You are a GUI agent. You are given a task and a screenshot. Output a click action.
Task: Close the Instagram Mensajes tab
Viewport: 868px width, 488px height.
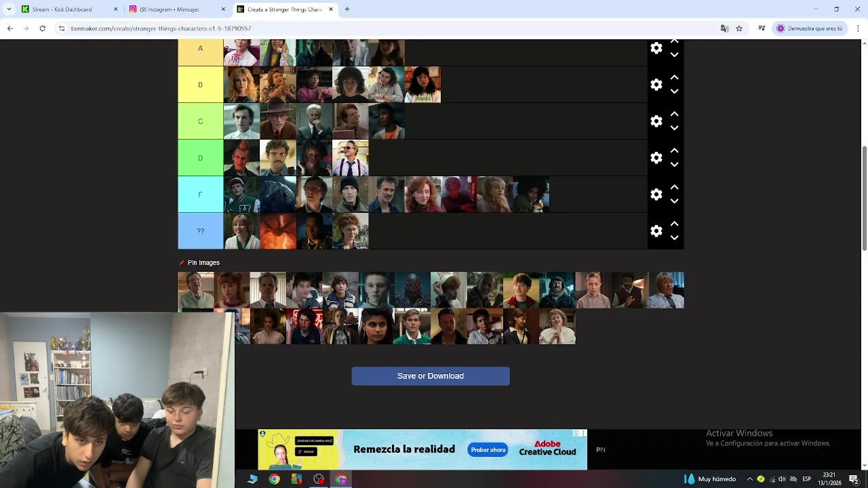[223, 9]
